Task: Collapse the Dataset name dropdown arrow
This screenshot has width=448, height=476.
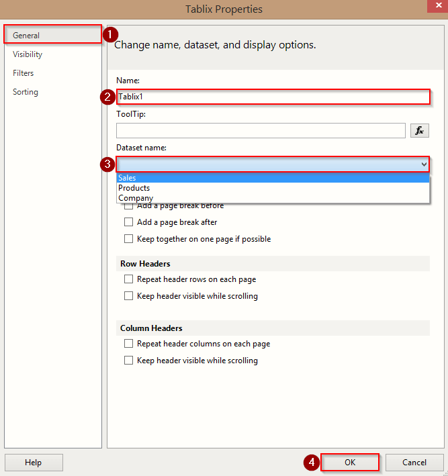Action: (423, 164)
